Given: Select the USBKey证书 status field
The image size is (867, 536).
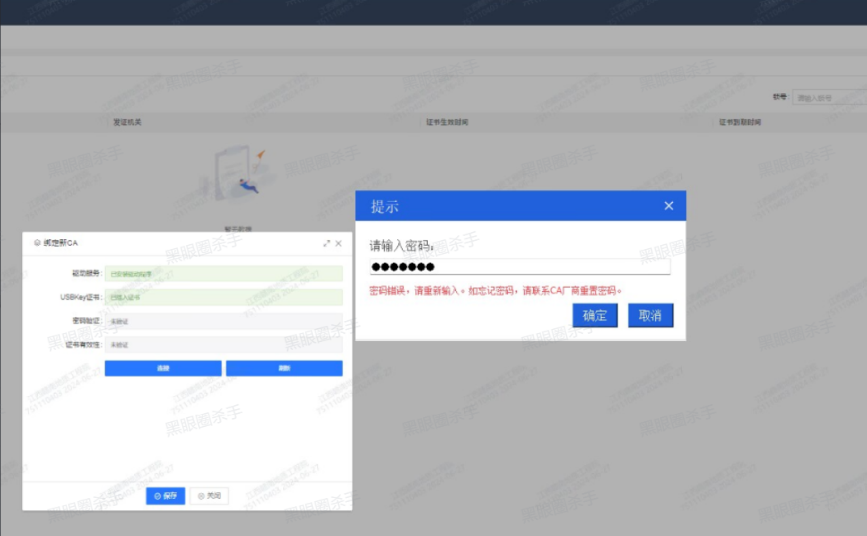Looking at the screenshot, I should tap(223, 297).
